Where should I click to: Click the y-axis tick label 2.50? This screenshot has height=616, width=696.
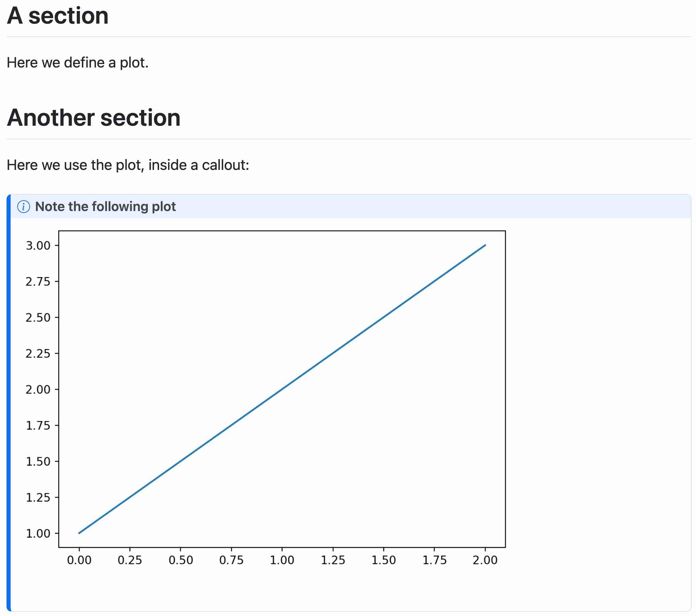pos(38,318)
